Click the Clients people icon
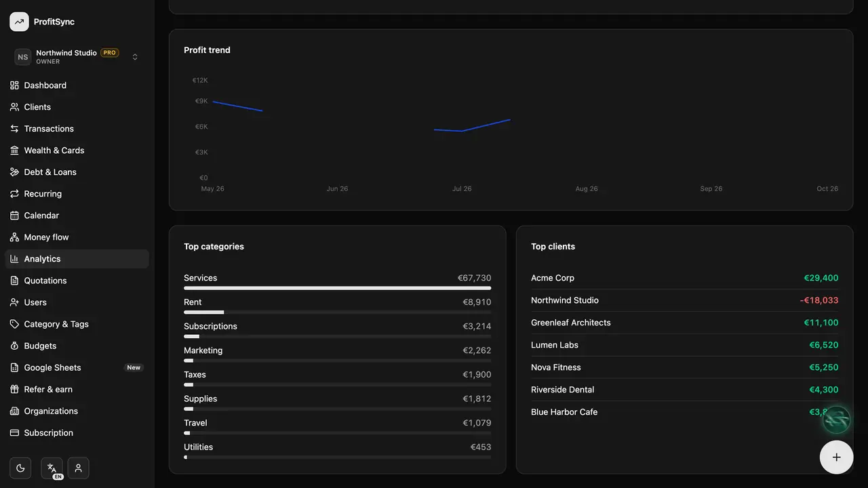Image resolution: width=868 pixels, height=488 pixels. (14, 107)
